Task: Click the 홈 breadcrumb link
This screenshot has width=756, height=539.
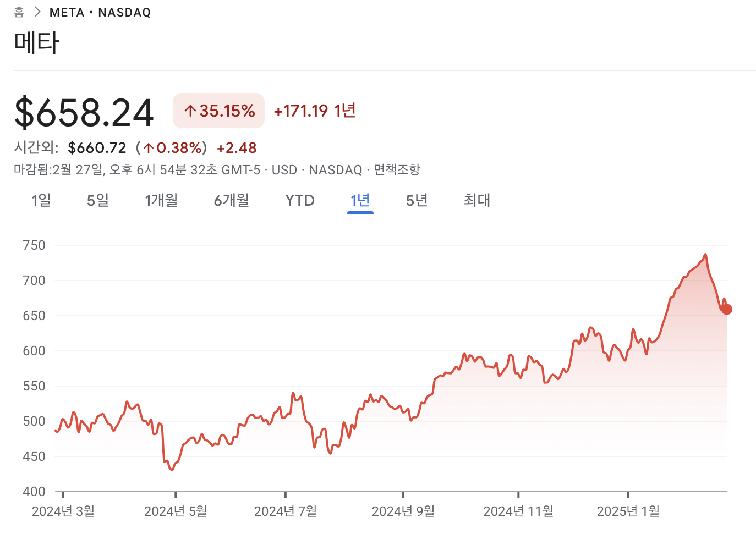Action: [19, 12]
